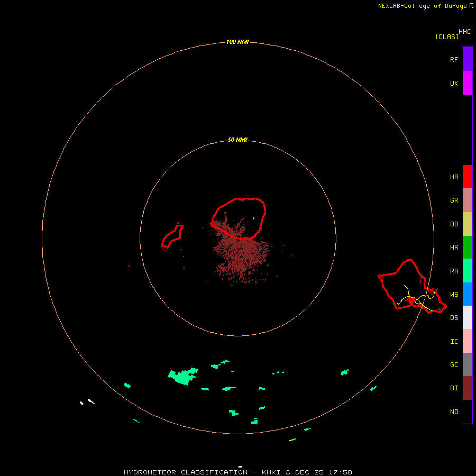This screenshot has height=476, width=476.
Task: Click the HHC product code text
Action: pyautogui.click(x=464, y=32)
